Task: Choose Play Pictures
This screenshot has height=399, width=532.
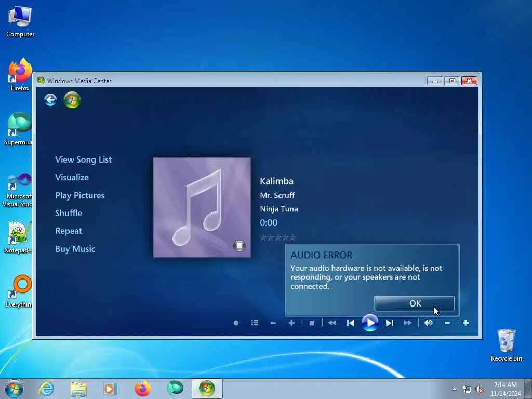Action: coord(79,195)
